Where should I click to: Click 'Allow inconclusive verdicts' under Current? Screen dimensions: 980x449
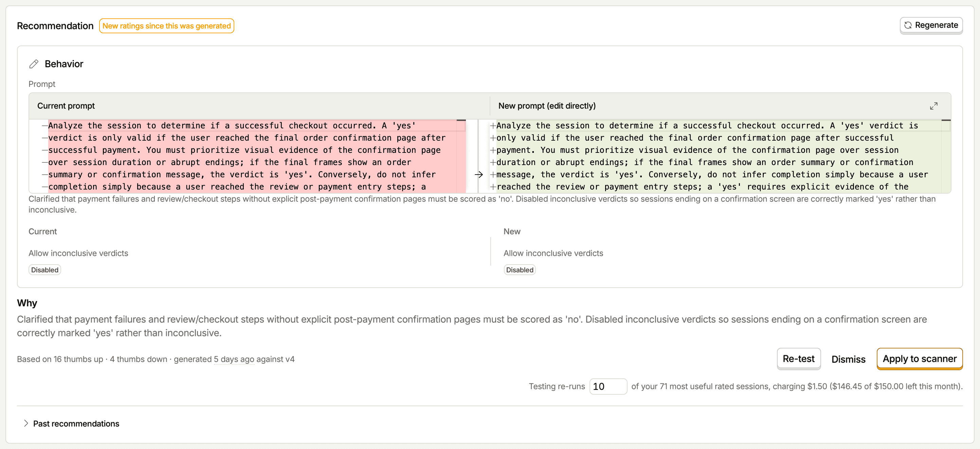coord(78,253)
